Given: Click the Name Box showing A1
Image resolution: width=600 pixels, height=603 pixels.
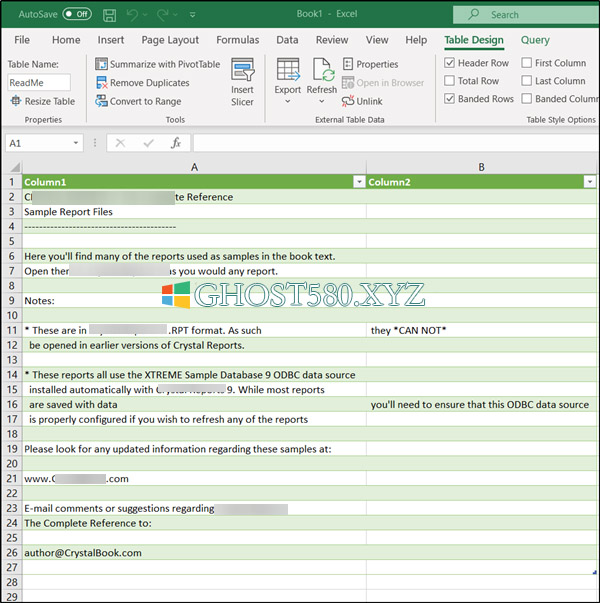Looking at the screenshot, I should (38, 143).
